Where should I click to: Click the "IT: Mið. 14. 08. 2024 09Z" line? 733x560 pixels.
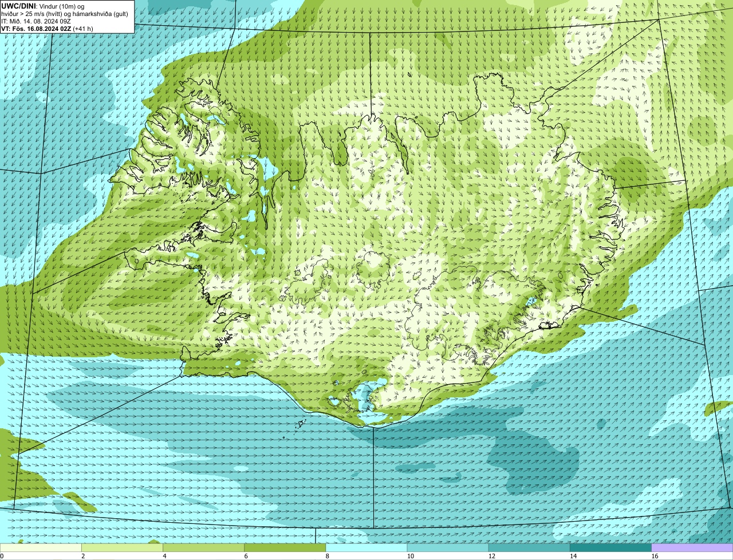pos(36,21)
